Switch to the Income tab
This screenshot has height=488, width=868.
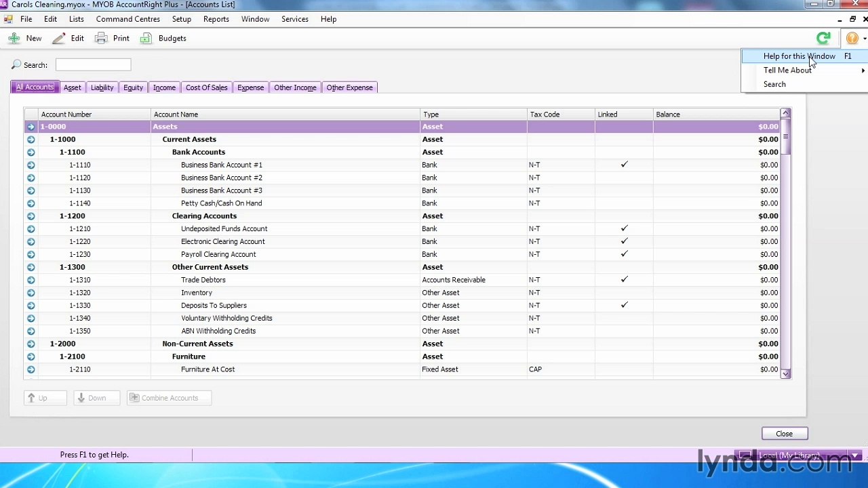(x=164, y=87)
